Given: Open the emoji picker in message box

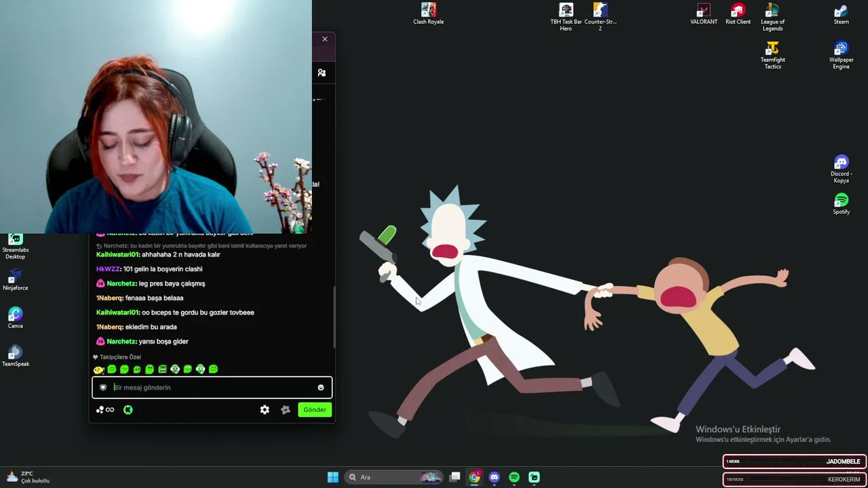Looking at the screenshot, I should click(x=321, y=388).
